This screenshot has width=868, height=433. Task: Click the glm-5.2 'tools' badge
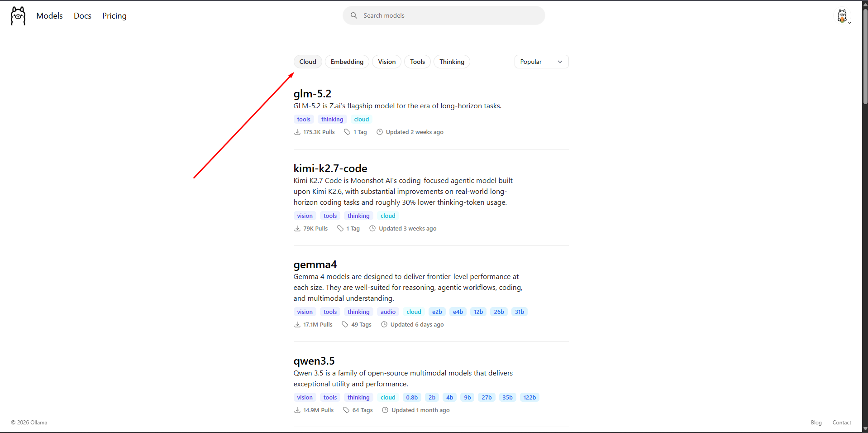tap(304, 120)
